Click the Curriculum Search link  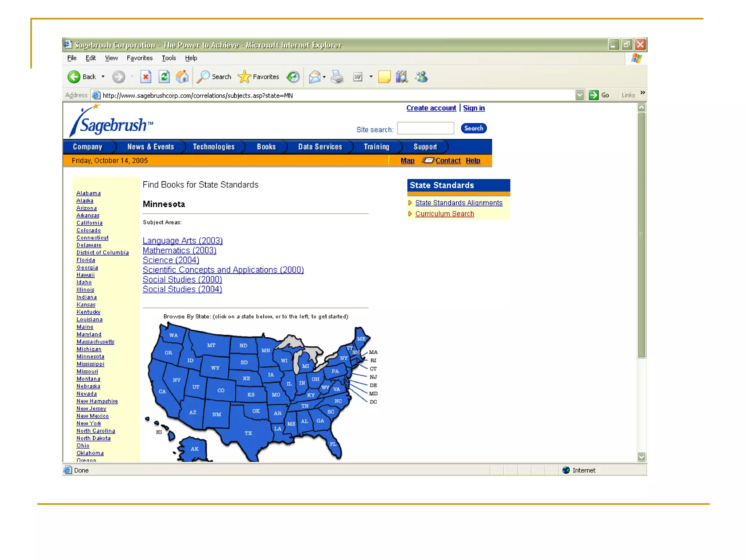point(444,214)
